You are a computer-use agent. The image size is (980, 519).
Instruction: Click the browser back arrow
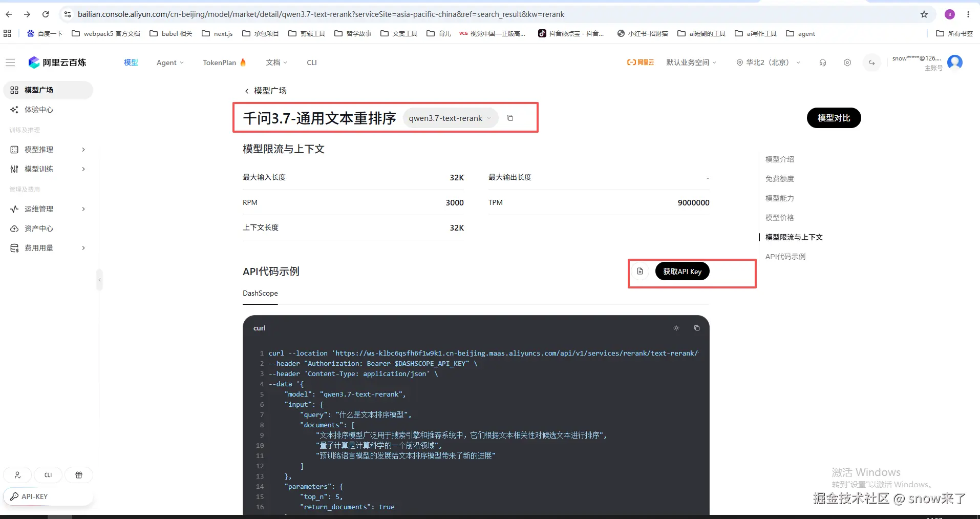(9, 14)
